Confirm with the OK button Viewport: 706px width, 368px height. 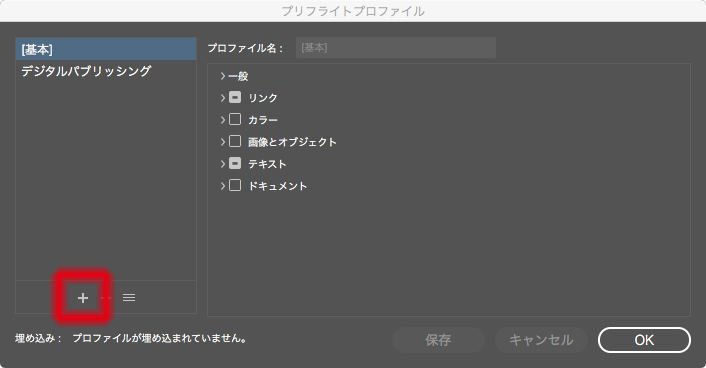[644, 340]
